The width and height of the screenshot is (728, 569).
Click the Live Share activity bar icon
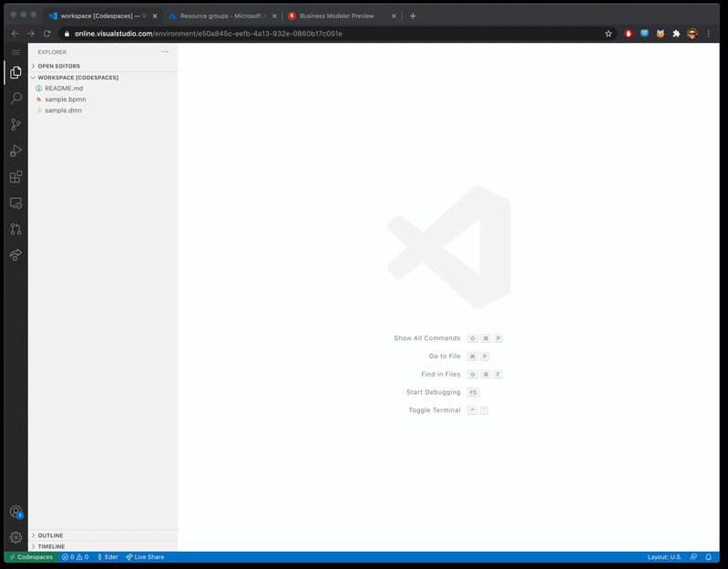[x=15, y=255]
